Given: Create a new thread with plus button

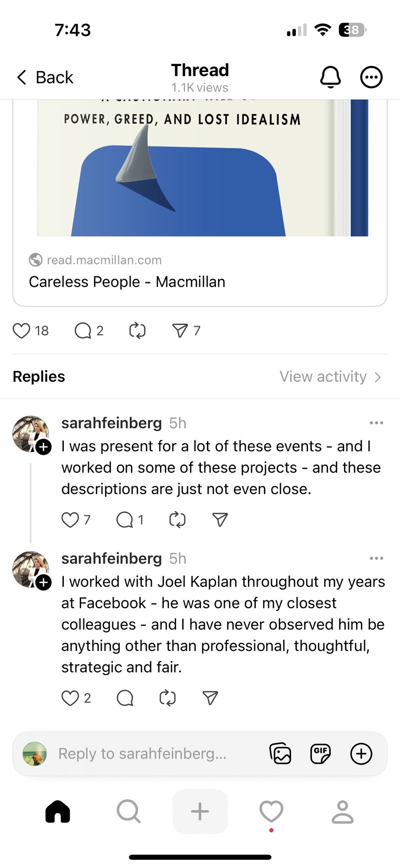Looking at the screenshot, I should 200,811.
